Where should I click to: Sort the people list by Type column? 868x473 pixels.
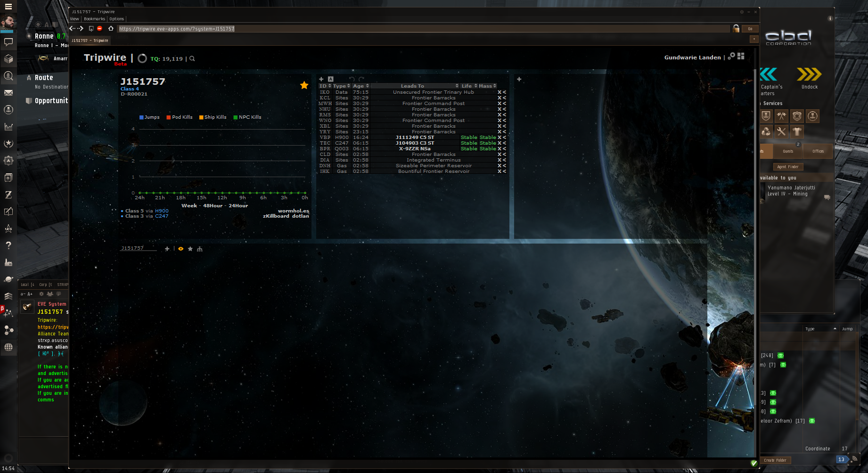click(x=821, y=329)
